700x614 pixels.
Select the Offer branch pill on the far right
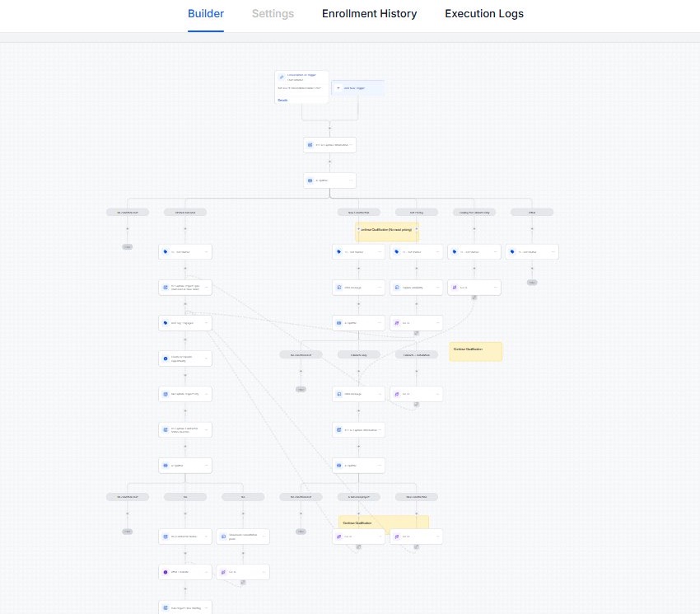pos(532,213)
